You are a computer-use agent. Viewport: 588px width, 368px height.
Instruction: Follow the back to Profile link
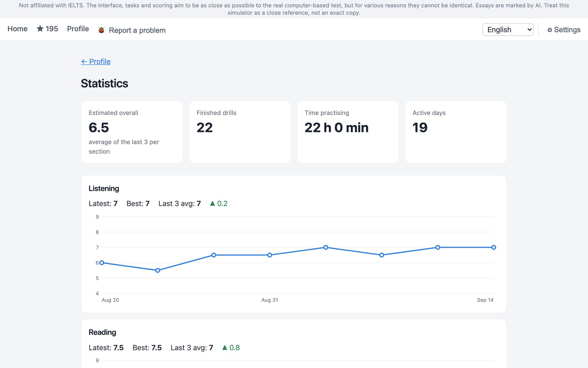[x=96, y=61]
